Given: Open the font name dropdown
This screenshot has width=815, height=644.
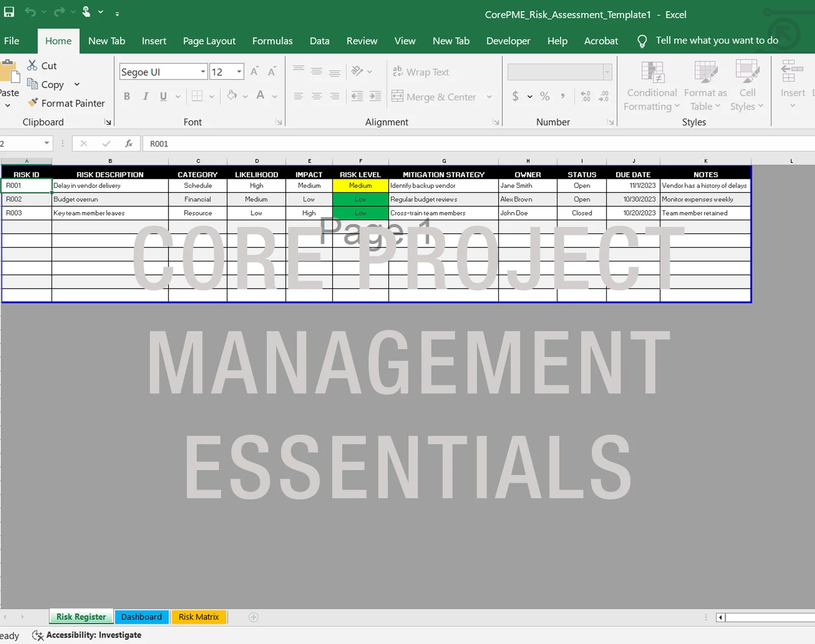Looking at the screenshot, I should click(202, 71).
